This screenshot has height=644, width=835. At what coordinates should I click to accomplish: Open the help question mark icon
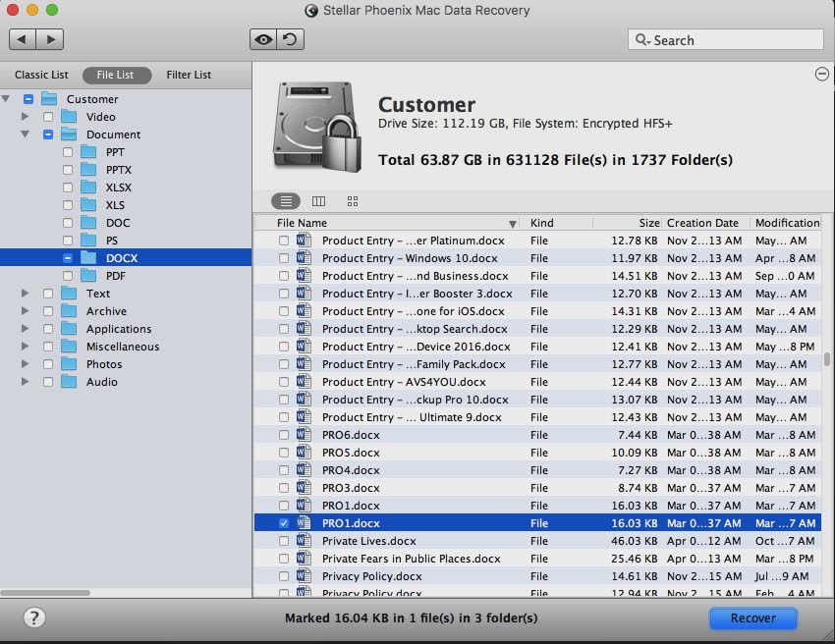pos(35,617)
